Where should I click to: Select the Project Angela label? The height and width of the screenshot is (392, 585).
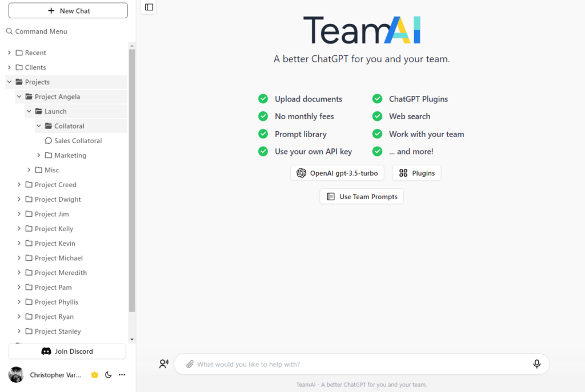pos(58,97)
